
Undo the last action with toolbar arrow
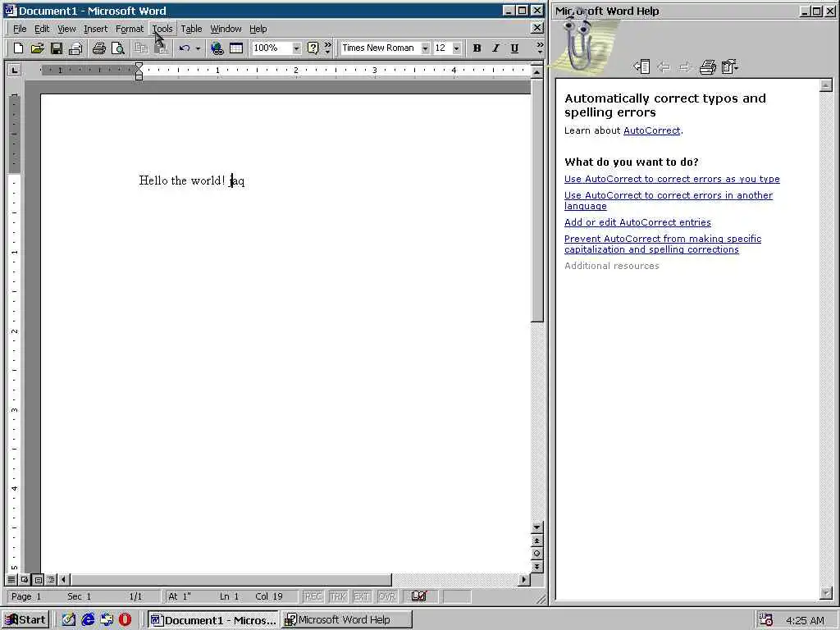pyautogui.click(x=185, y=48)
